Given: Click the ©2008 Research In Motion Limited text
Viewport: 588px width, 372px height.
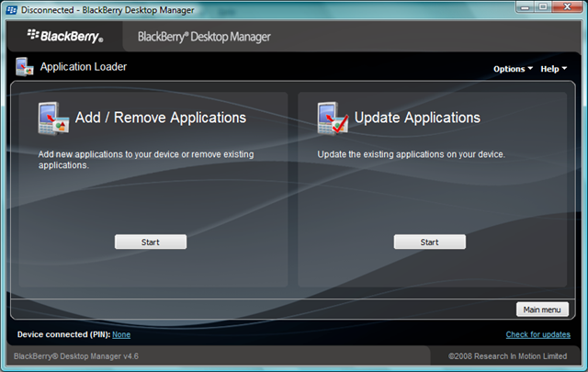Looking at the screenshot, I should click(x=508, y=355).
